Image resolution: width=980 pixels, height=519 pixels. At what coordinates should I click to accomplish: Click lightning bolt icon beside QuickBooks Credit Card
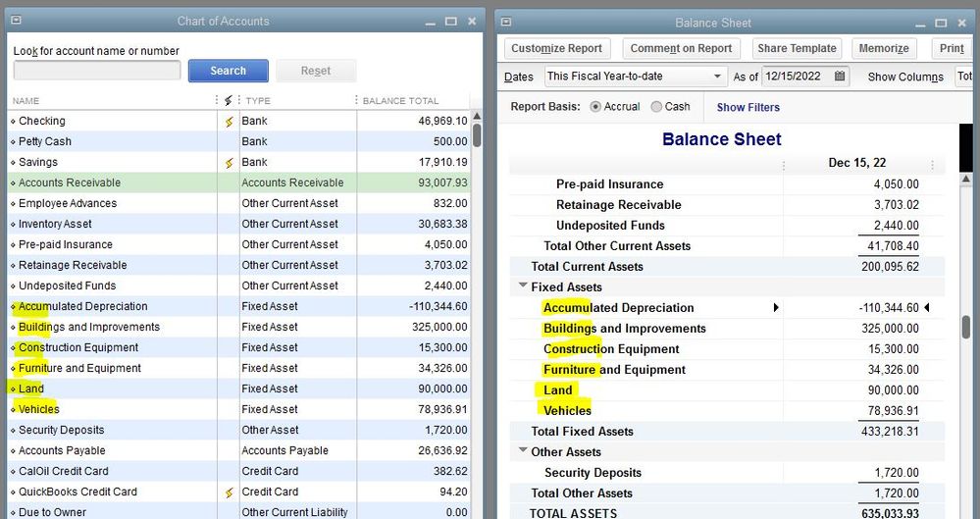click(x=229, y=493)
